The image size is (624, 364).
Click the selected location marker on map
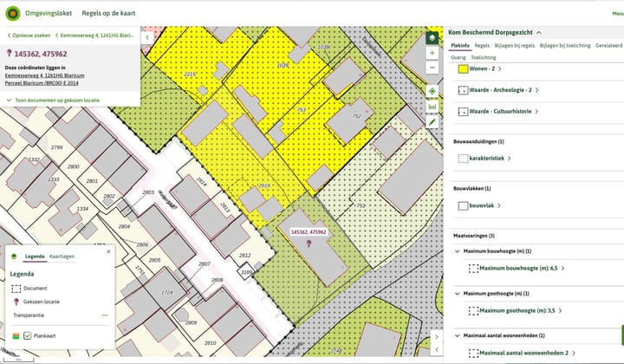(x=309, y=244)
